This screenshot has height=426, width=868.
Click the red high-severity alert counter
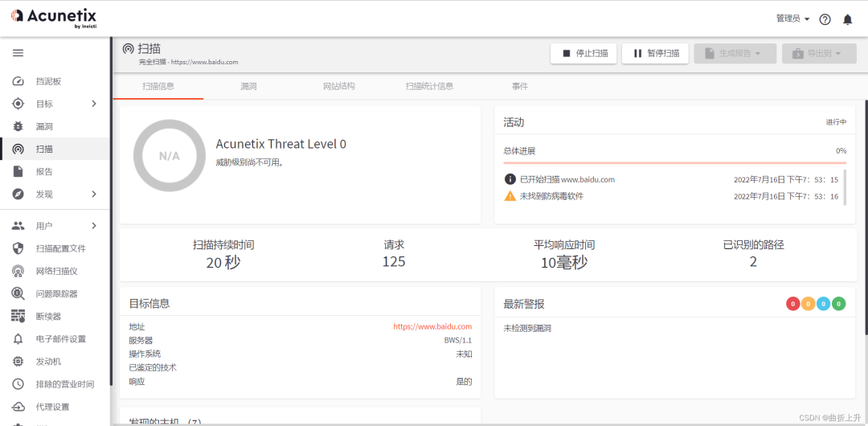pyautogui.click(x=792, y=304)
